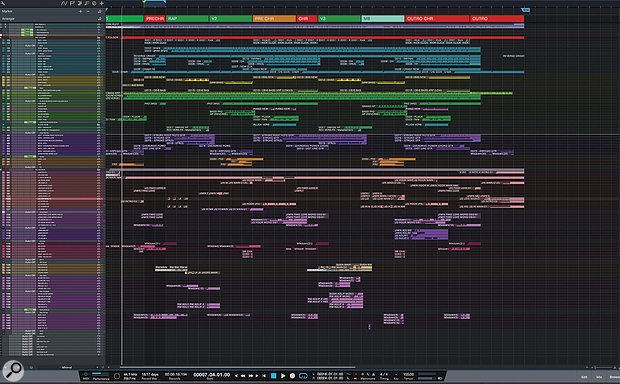Click the fast forward button
620x384 pixels.
point(251,375)
